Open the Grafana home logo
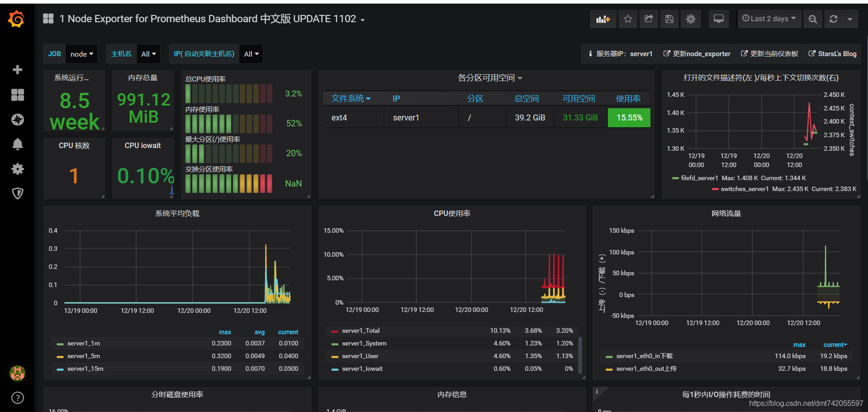Viewport: 868px width, 412px height. [16, 19]
